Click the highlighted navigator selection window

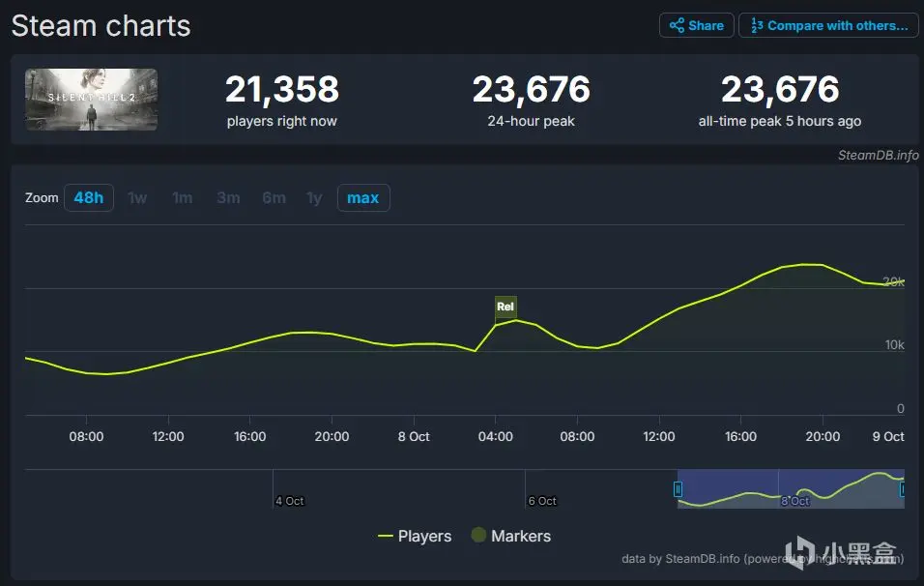coord(791,488)
